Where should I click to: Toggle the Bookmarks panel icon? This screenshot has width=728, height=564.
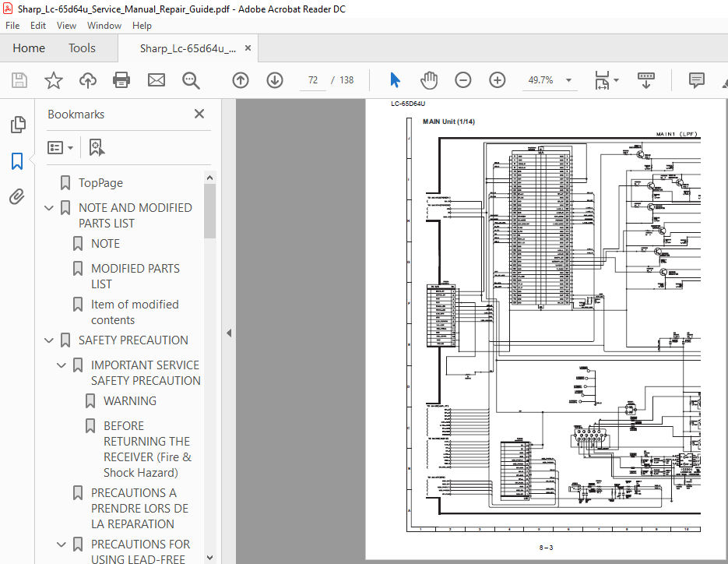[x=17, y=161]
